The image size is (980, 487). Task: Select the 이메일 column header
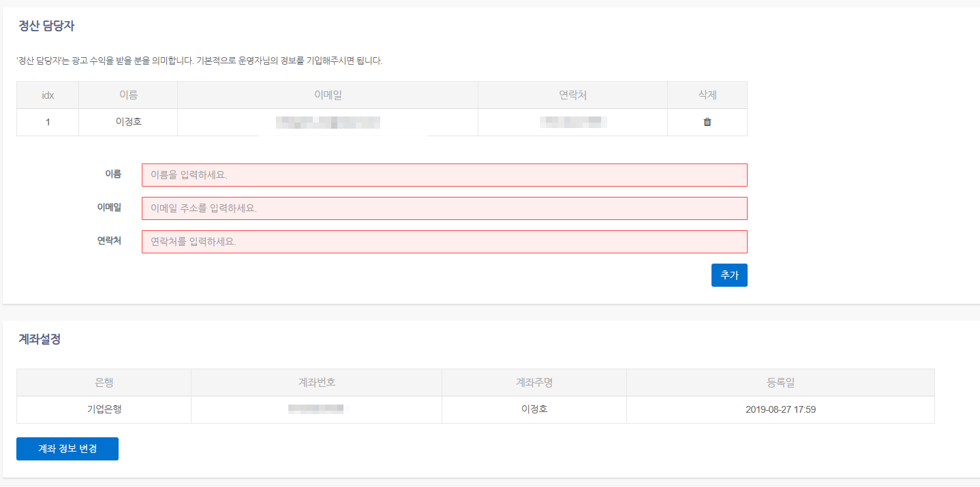(328, 95)
